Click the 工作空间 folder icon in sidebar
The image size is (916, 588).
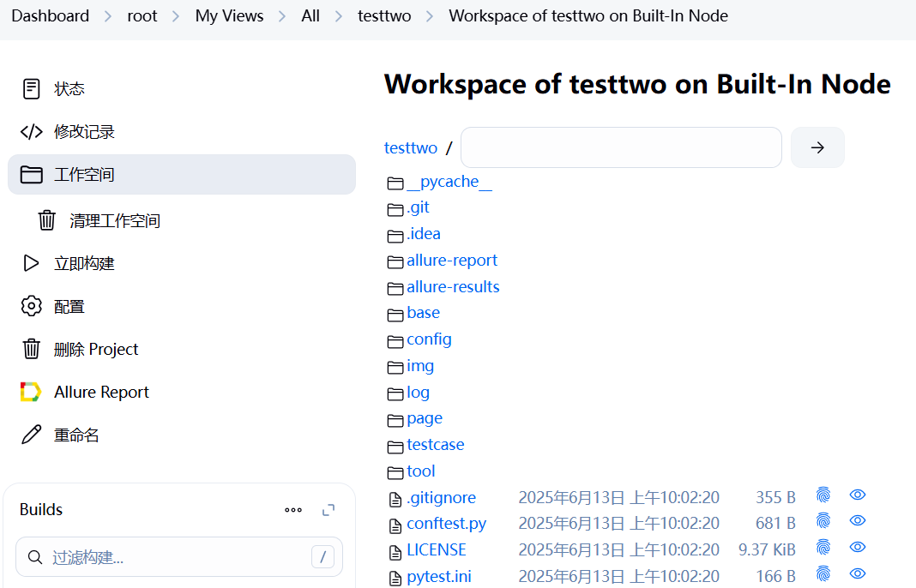[32, 175]
